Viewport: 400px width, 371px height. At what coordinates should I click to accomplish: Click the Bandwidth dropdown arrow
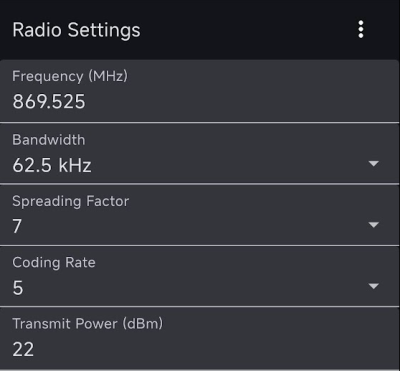(374, 163)
